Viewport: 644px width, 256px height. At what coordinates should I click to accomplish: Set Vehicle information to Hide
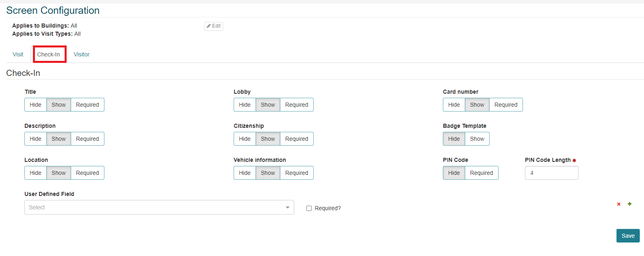(x=245, y=173)
